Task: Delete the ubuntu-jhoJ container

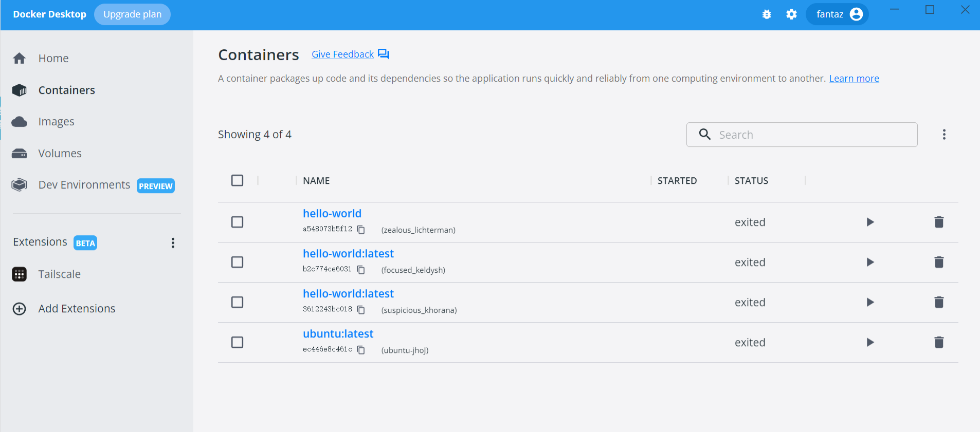Action: click(x=939, y=342)
